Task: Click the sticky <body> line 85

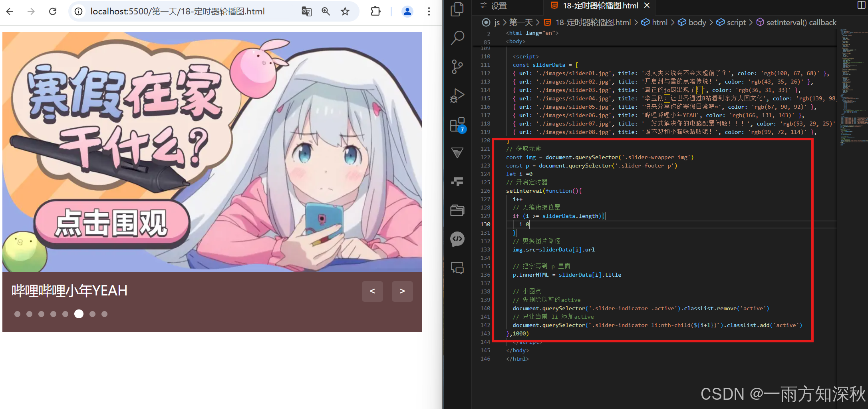Action: click(x=516, y=41)
